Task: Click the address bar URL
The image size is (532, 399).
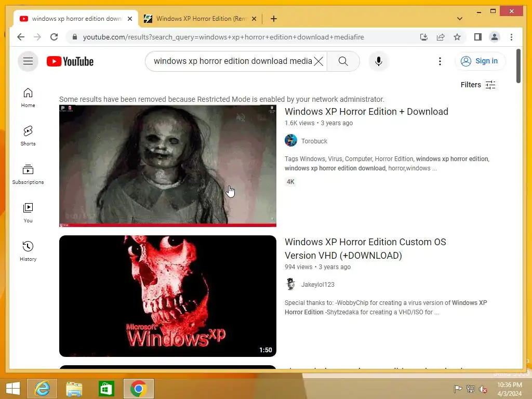Action: (x=223, y=37)
